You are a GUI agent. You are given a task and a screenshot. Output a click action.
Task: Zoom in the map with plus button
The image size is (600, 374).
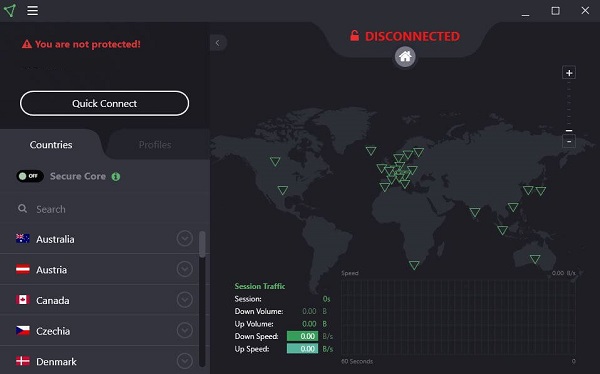(569, 73)
